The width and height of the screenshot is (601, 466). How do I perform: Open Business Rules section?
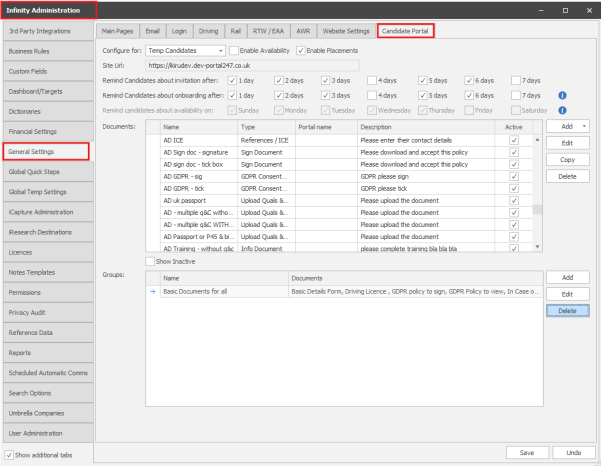[x=48, y=51]
